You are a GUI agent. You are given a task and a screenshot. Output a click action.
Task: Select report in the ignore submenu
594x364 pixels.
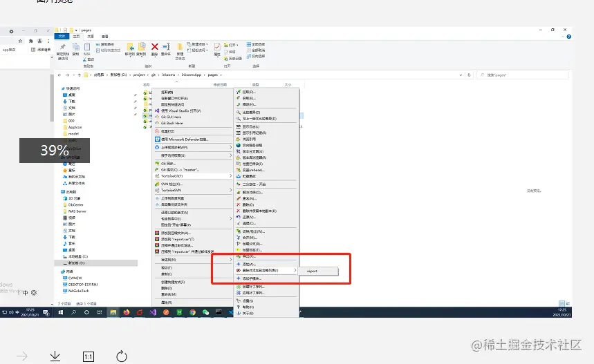318,271
